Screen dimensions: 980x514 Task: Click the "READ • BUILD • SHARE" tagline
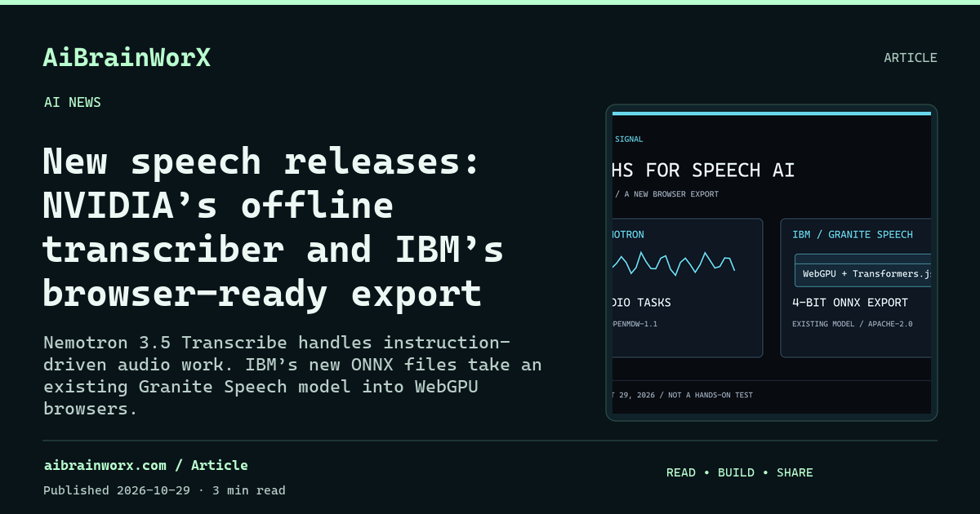tap(740, 472)
